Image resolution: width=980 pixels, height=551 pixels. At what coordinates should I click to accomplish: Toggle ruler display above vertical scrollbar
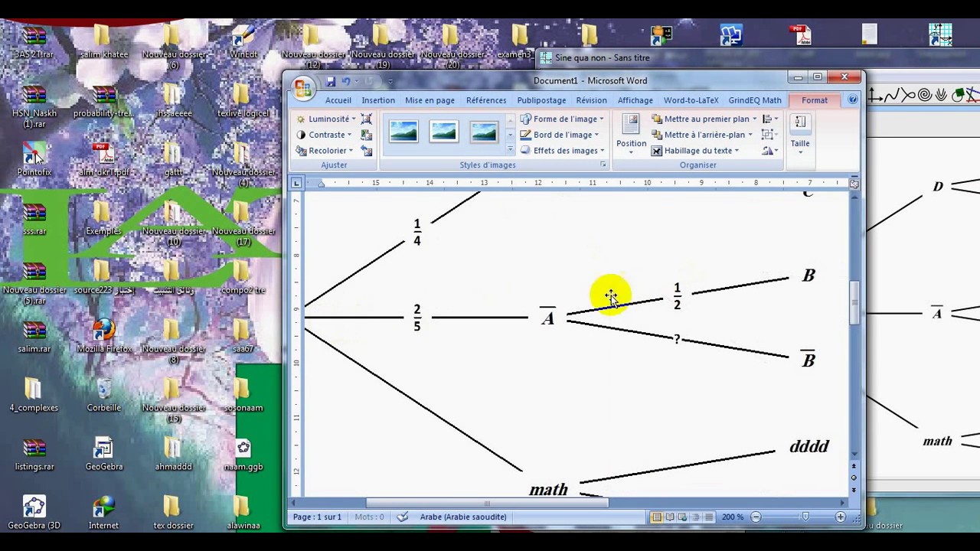(x=854, y=184)
